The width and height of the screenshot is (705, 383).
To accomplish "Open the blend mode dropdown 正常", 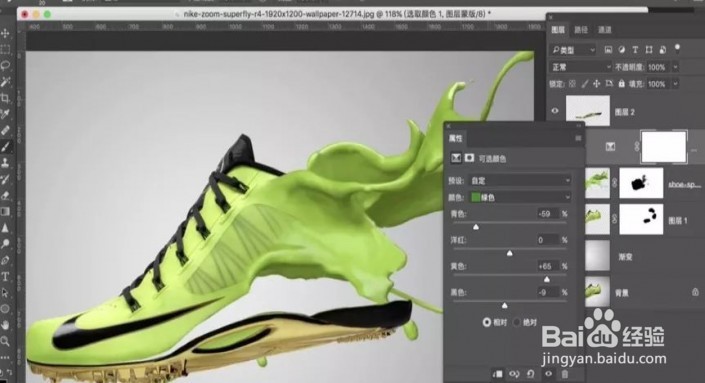I will 581,67.
